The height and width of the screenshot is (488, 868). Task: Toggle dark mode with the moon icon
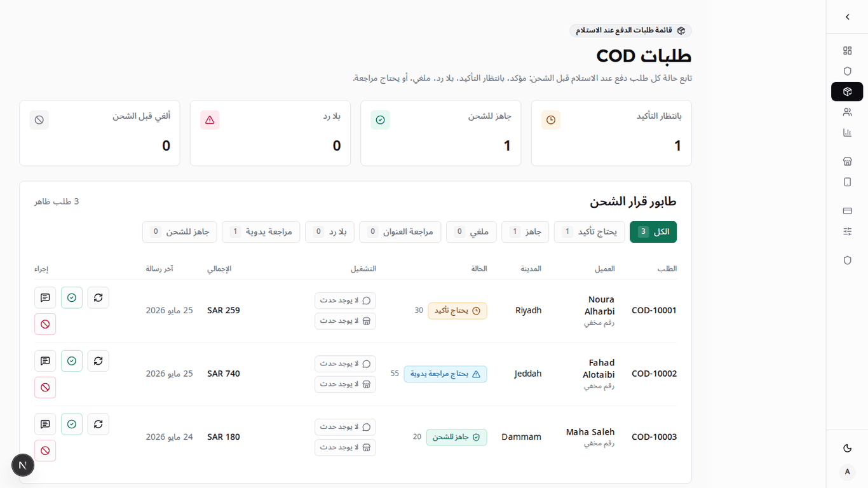coord(847,448)
